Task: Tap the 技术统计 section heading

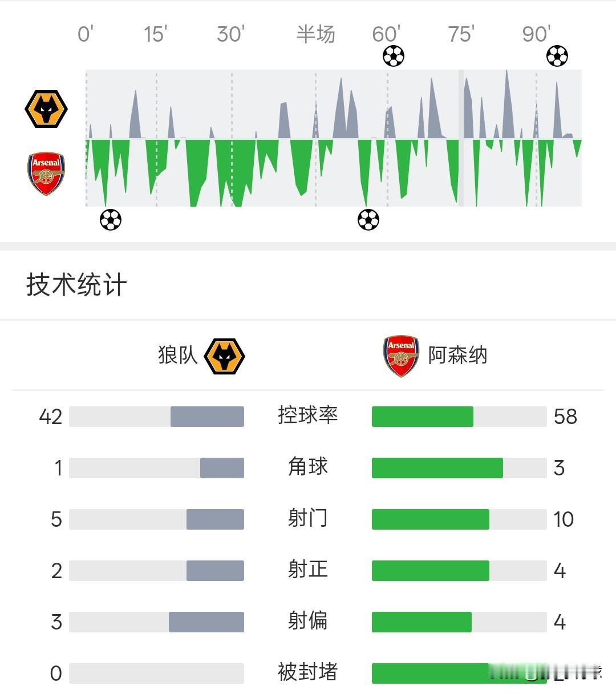Action: [76, 284]
